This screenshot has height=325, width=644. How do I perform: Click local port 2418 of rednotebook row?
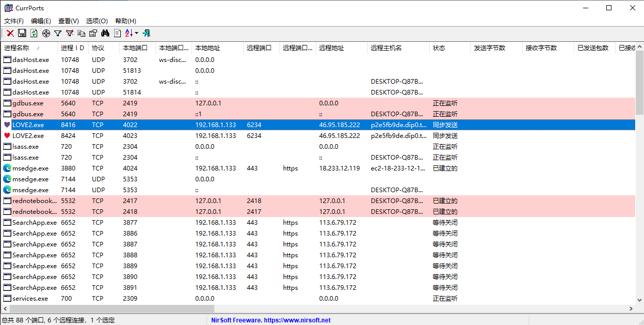coord(130,212)
